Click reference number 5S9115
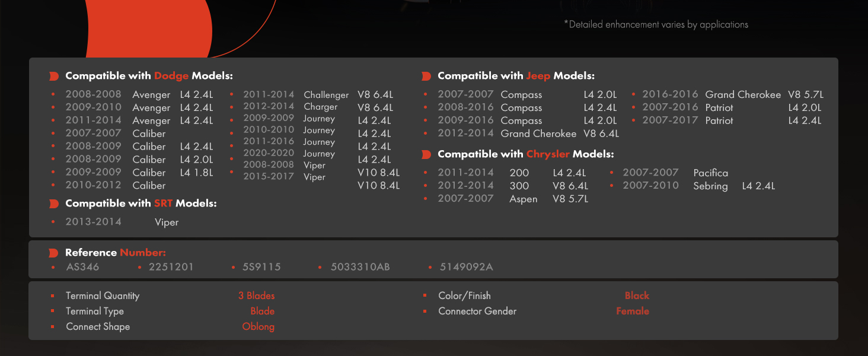Viewport: 868px width, 356px height. (261, 267)
